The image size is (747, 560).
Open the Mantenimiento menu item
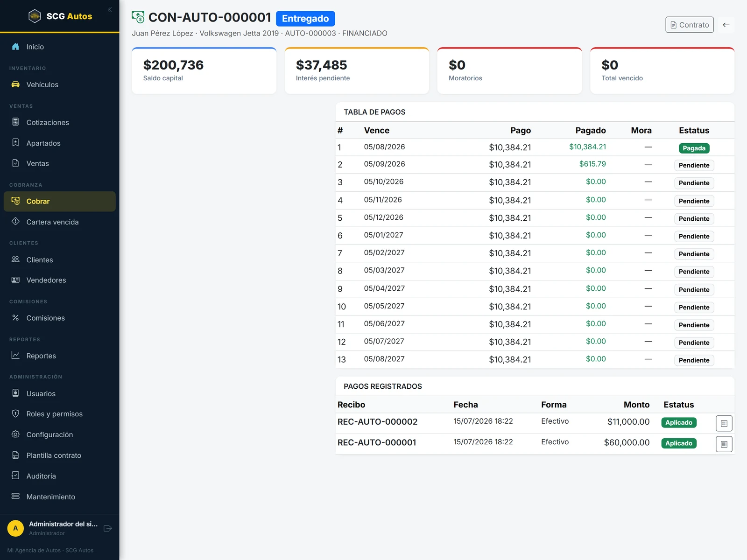tap(60, 497)
